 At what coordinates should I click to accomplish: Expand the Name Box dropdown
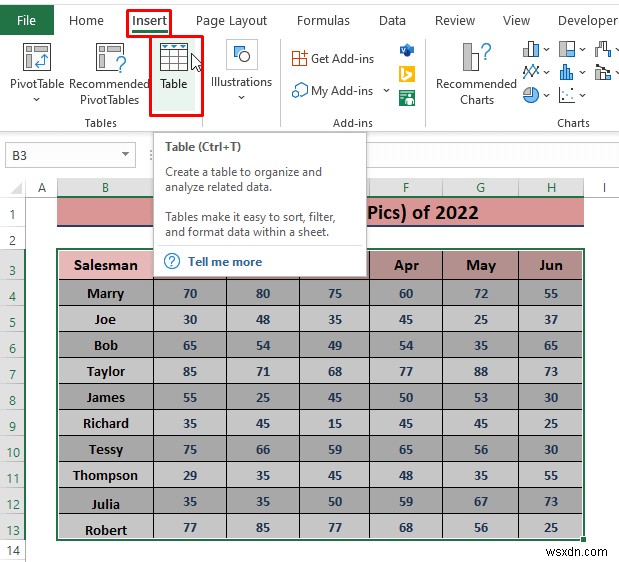pyautogui.click(x=126, y=154)
